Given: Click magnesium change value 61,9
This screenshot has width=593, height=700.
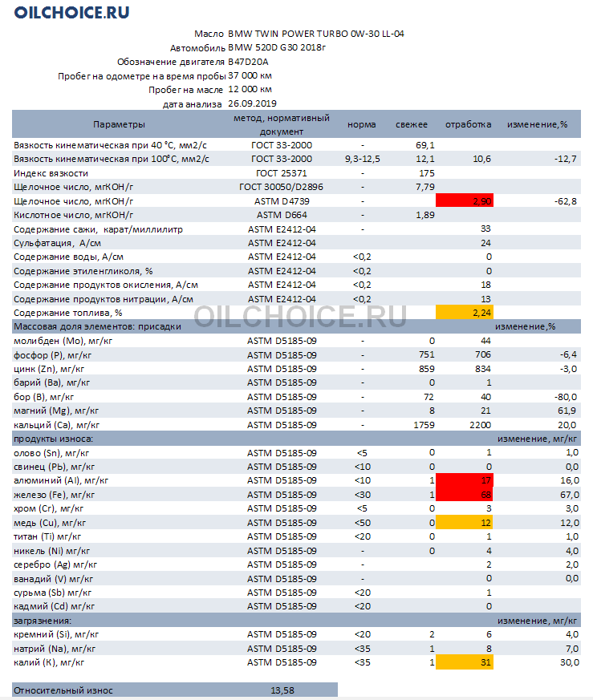Looking at the screenshot, I should point(567,411).
